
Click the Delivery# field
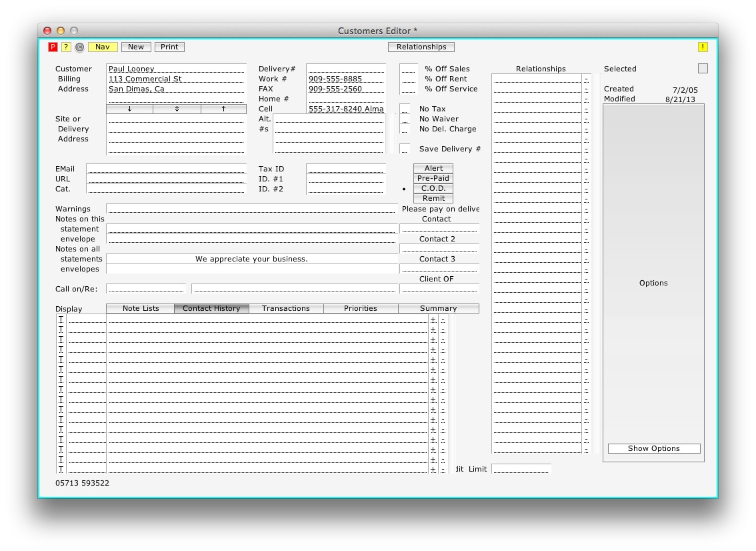point(346,69)
